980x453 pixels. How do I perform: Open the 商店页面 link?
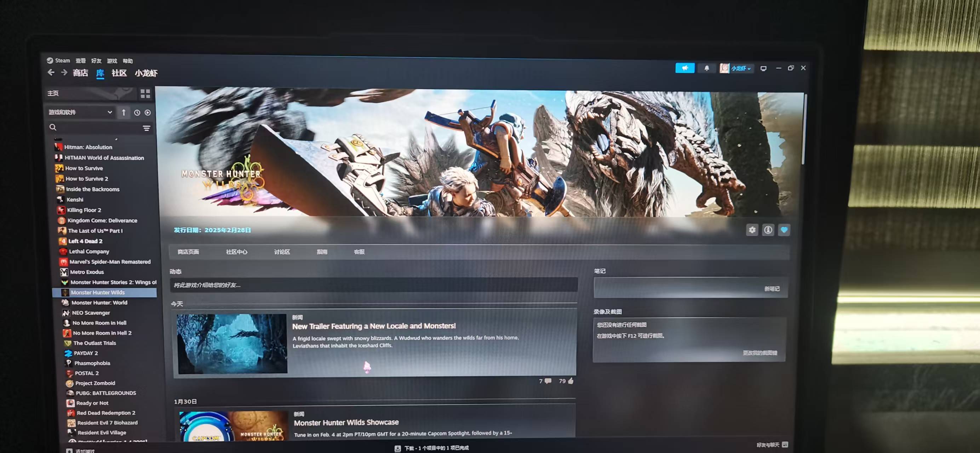188,252
